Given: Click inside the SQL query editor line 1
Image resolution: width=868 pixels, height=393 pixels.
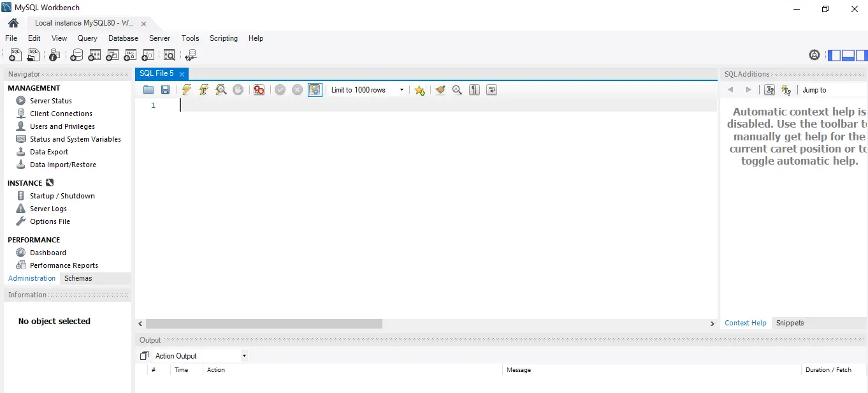Looking at the screenshot, I should tap(255, 105).
